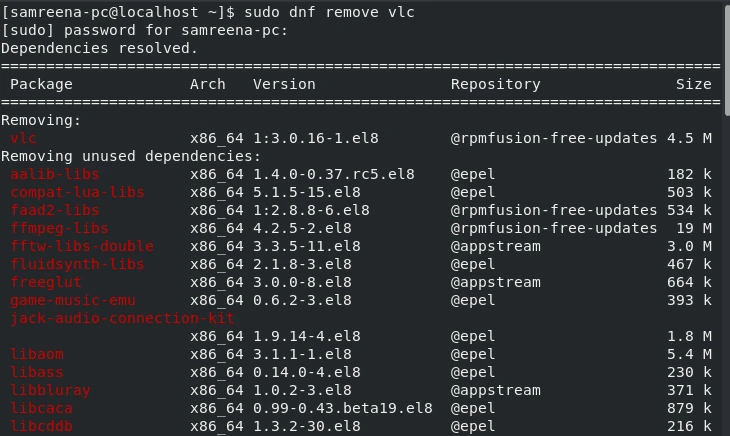Click the Version column header
Viewport: 730px width, 436px height.
pos(284,84)
